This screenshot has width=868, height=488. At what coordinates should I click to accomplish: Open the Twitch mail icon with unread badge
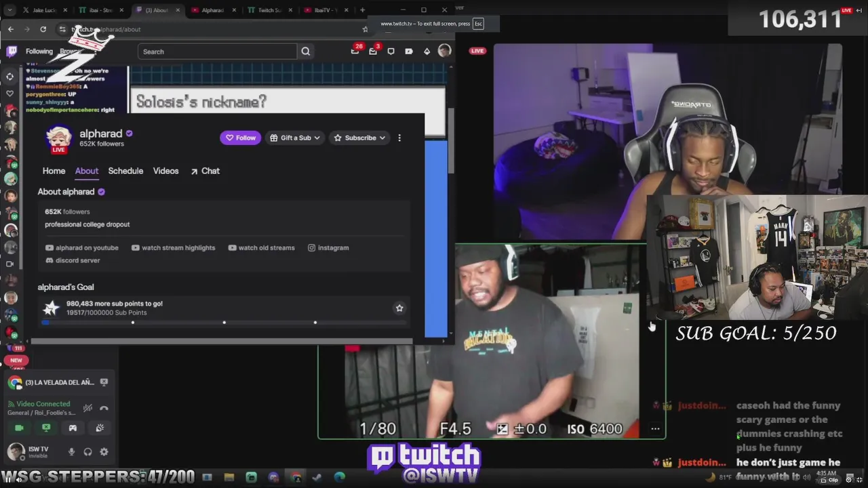point(373,51)
